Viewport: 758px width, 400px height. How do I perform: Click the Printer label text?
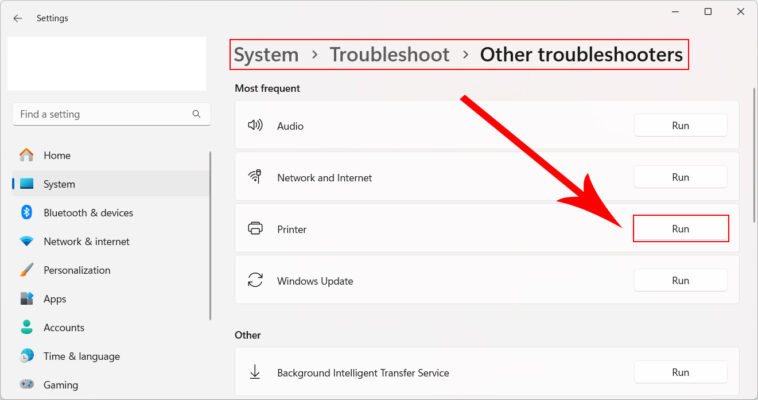coord(292,229)
